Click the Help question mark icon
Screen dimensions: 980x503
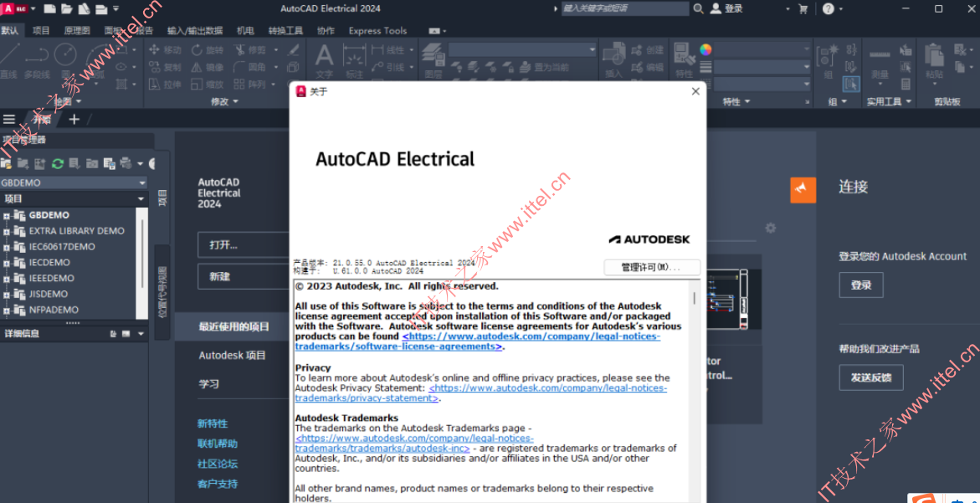tap(829, 8)
